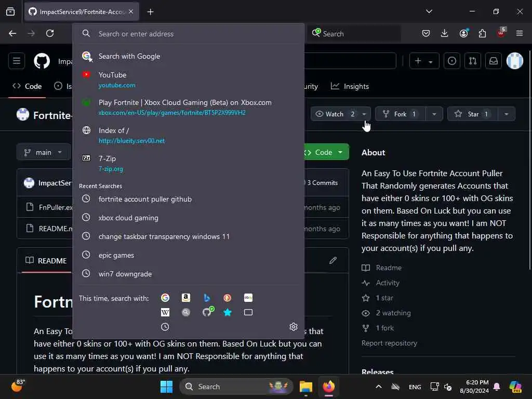Screen dimensions: 532x399
Task: Search this time with Wikipedia icon
Action: point(165,312)
